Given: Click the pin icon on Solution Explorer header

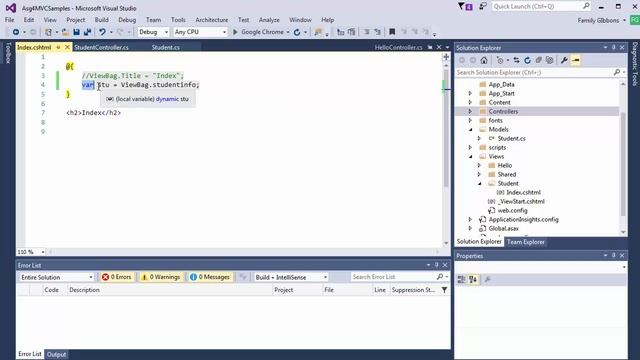Looking at the screenshot, I should pos(613,48).
